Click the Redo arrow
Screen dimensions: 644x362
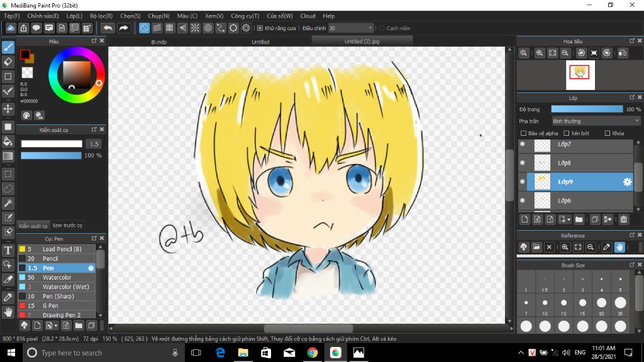tap(123, 28)
